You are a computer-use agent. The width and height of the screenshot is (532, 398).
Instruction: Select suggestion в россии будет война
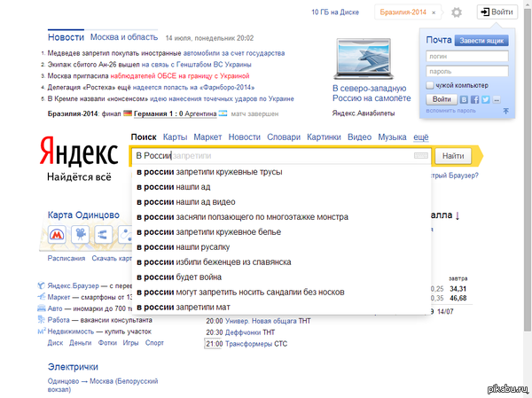(x=282, y=277)
